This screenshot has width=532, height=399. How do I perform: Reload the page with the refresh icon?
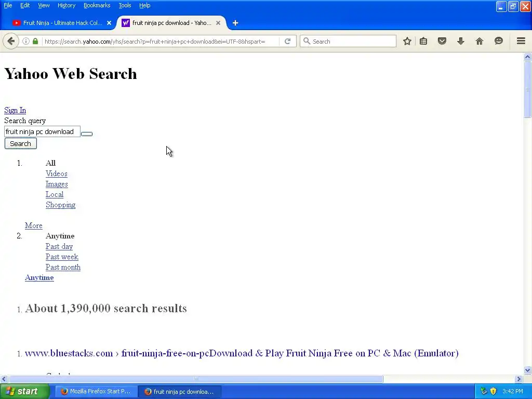[x=288, y=42]
